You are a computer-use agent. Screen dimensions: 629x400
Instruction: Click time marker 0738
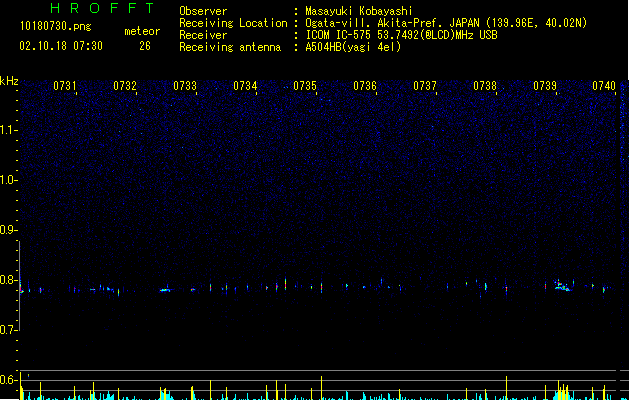[485, 86]
